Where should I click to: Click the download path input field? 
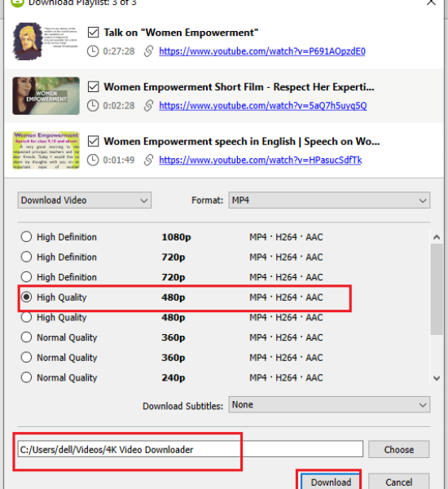pos(190,449)
